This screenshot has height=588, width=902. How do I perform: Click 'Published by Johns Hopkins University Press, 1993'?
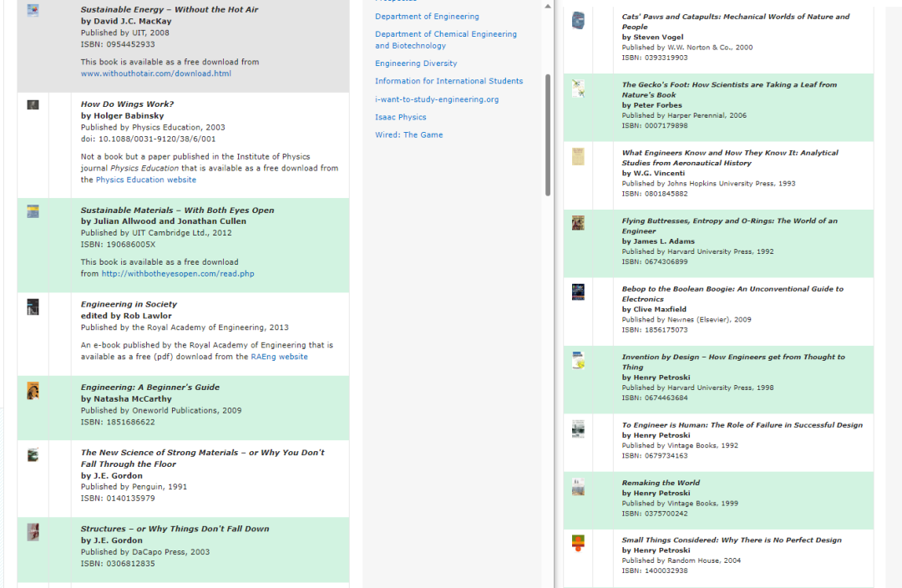click(x=708, y=184)
